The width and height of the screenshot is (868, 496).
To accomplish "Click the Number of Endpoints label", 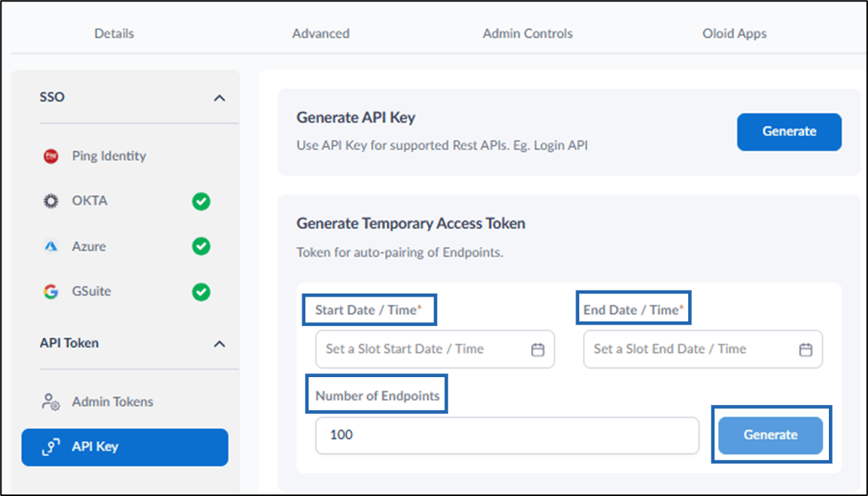I will (x=378, y=396).
